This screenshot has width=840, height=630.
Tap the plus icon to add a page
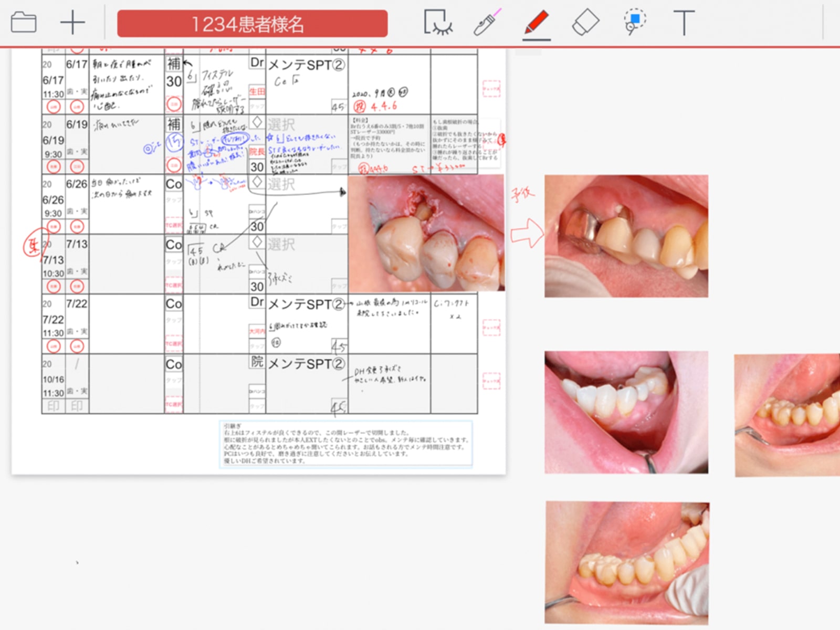tap(72, 23)
